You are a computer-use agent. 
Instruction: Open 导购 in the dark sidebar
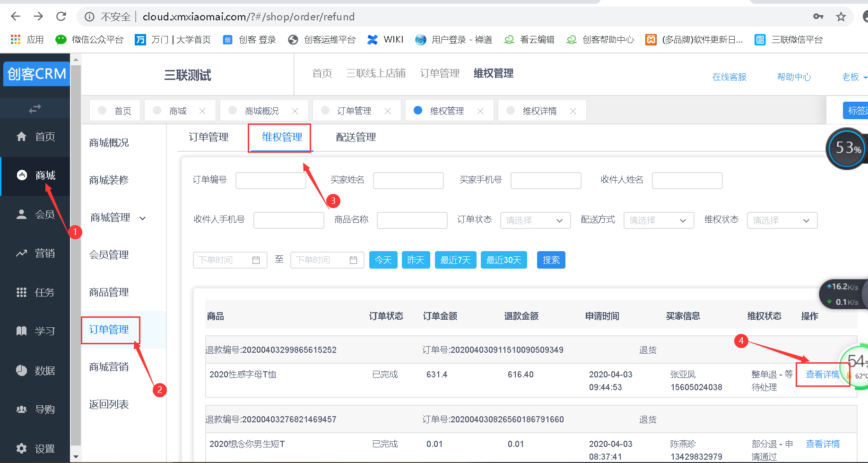point(35,409)
